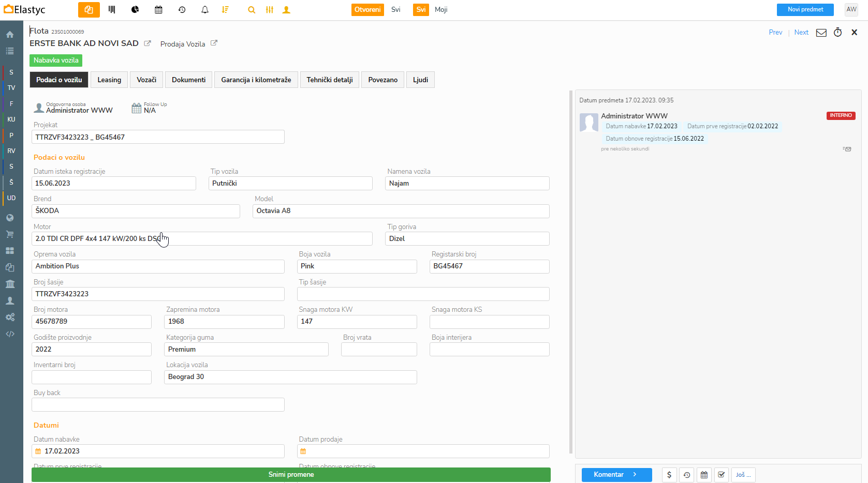This screenshot has height=483, width=868.
Task: Click the search magnifier icon
Action: (252, 10)
